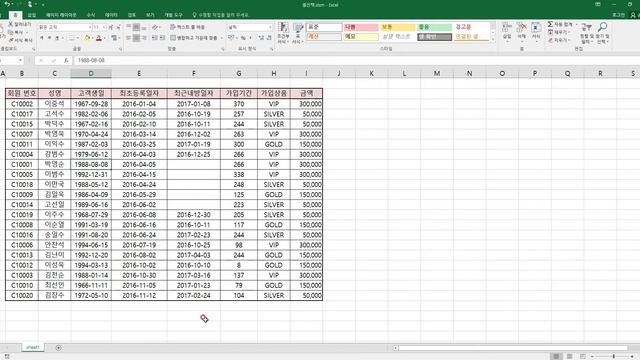Select the sheet1 worksheet tab
Viewport: 640px width, 360px height.
33,347
